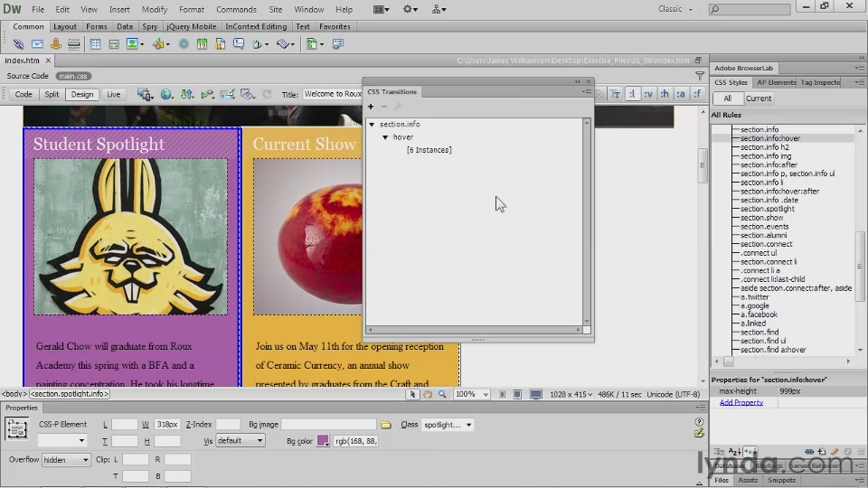Screen dimensions: 868x488
Task: Select the section.spotlight.info tag selector
Action: pyautogui.click(x=70, y=394)
